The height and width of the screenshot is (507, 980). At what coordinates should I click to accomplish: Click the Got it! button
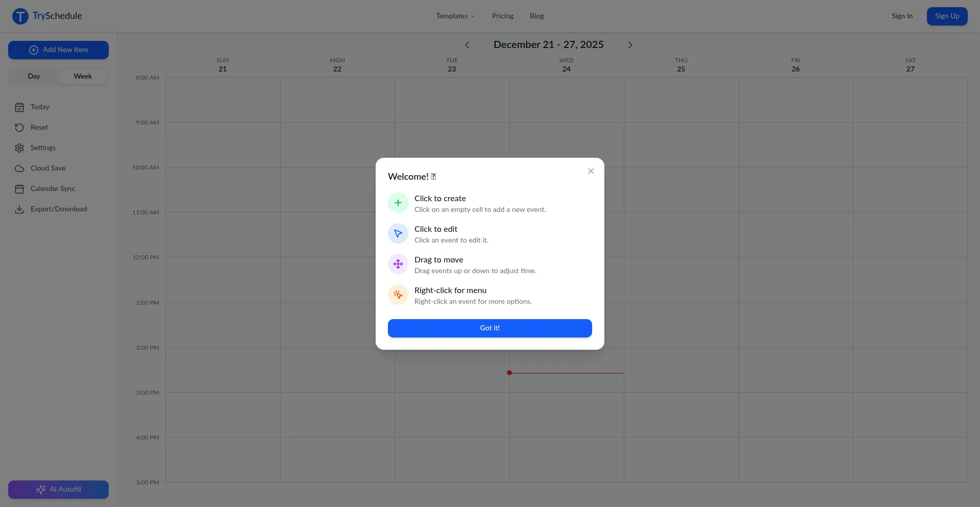489,328
